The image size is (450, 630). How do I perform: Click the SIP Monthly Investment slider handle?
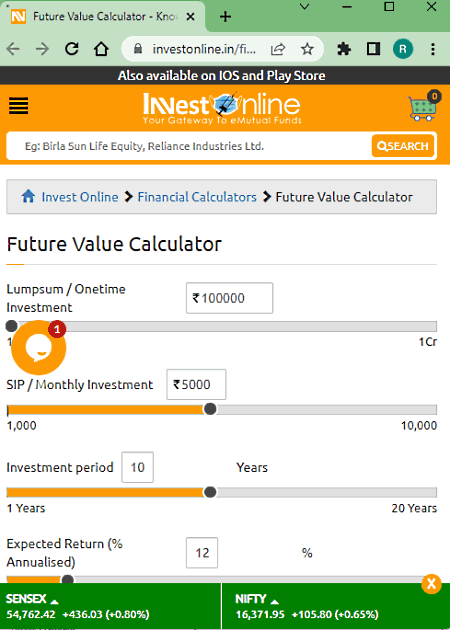tap(210, 409)
